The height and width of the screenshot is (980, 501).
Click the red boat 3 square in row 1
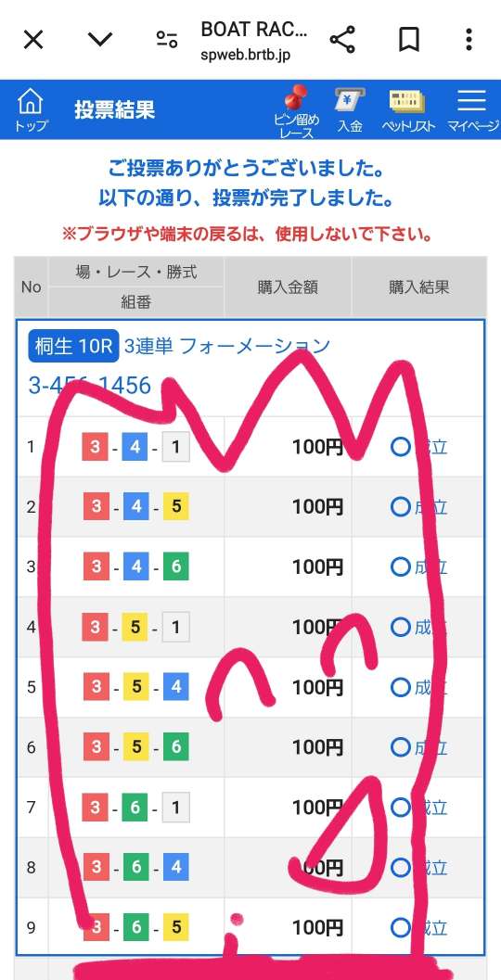click(96, 446)
